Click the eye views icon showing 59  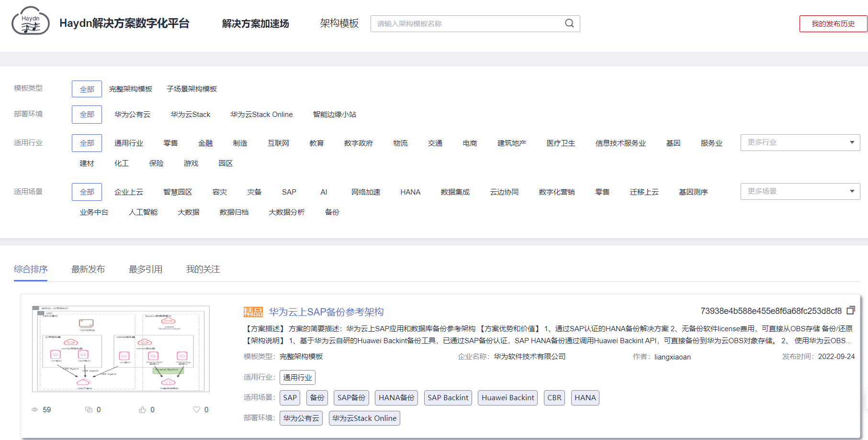tap(34, 410)
